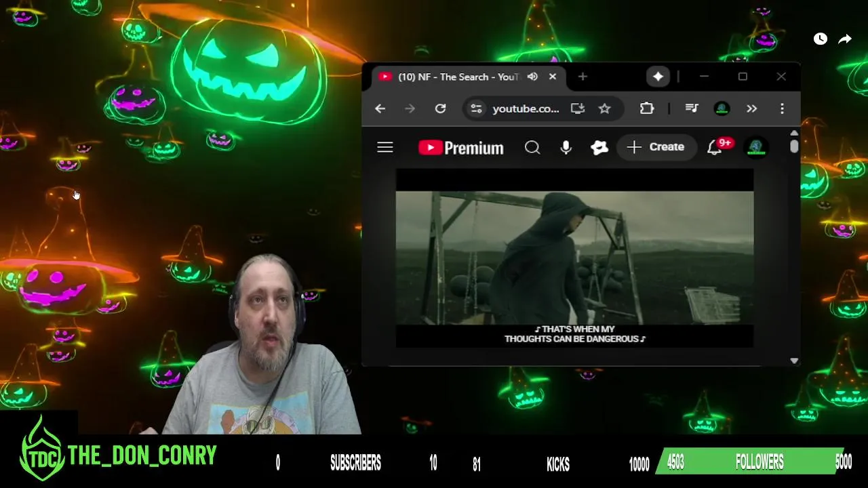Click the scroll-down arrow of page scrollbar
Viewport: 868px width, 488px height.
[x=794, y=361]
